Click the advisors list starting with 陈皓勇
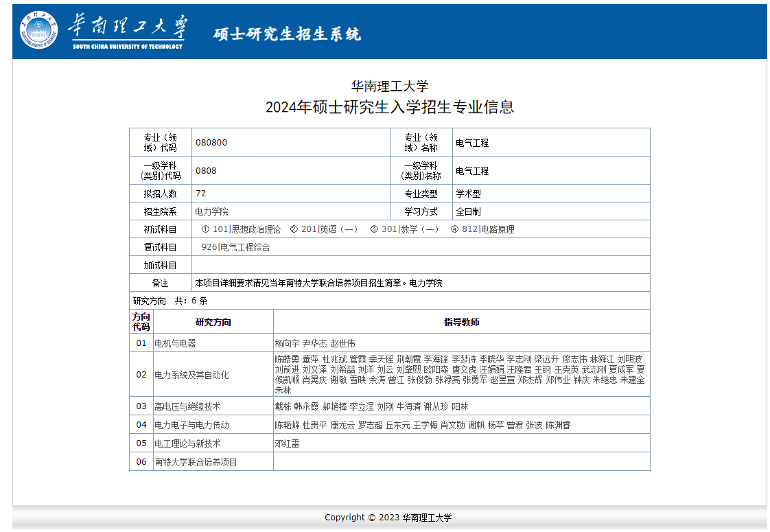This screenshot has height=532, width=770. pos(460,375)
